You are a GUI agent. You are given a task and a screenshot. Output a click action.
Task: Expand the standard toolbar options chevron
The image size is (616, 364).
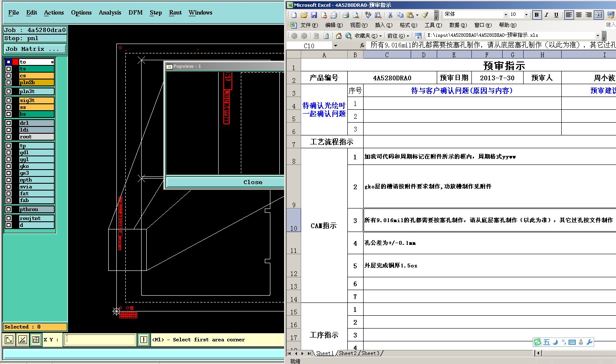(436, 15)
